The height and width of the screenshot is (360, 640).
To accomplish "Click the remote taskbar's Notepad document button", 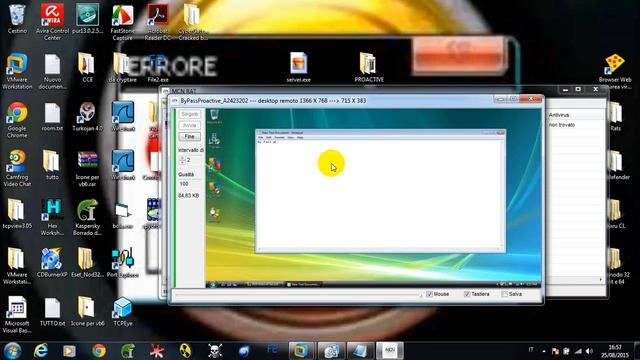I will click(x=302, y=284).
